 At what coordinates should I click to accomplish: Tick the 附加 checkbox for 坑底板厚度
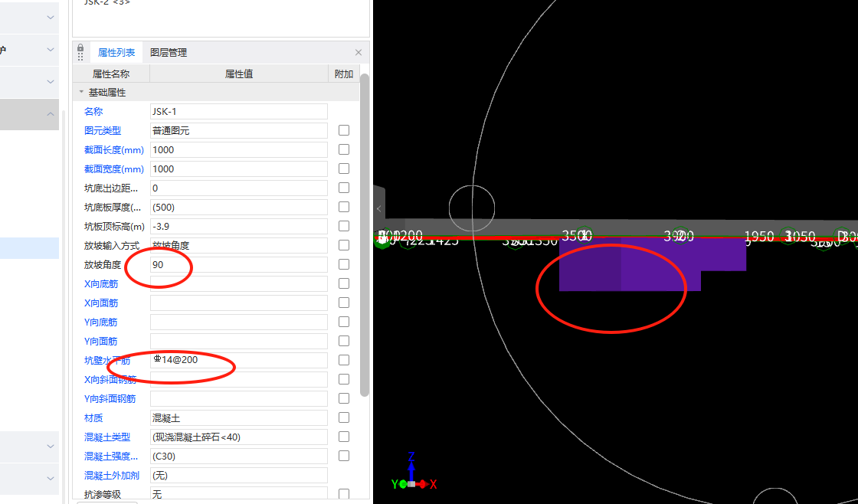tap(344, 207)
